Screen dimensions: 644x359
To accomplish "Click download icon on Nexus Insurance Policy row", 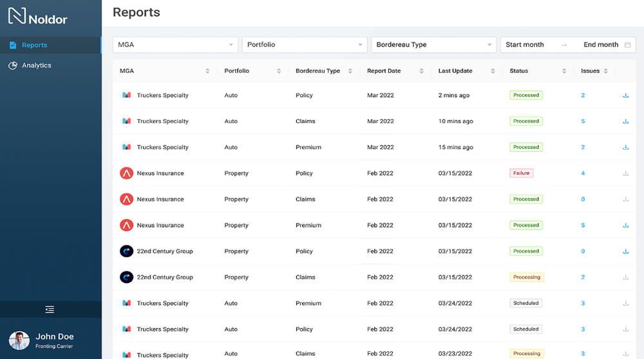I will click(x=625, y=173).
